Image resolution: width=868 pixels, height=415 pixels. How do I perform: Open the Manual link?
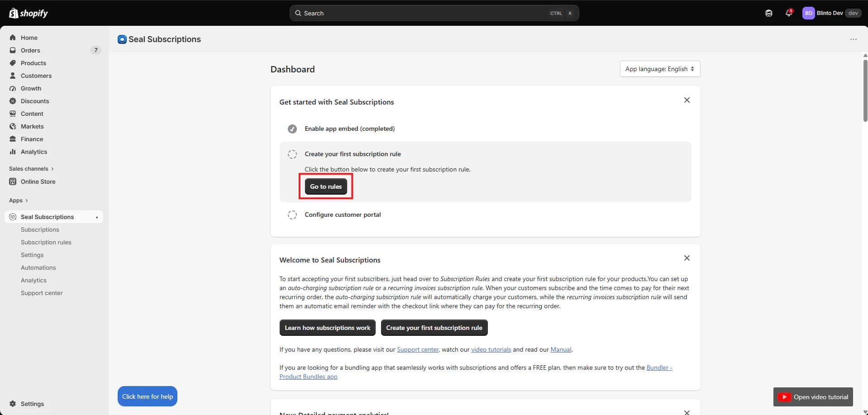point(561,349)
